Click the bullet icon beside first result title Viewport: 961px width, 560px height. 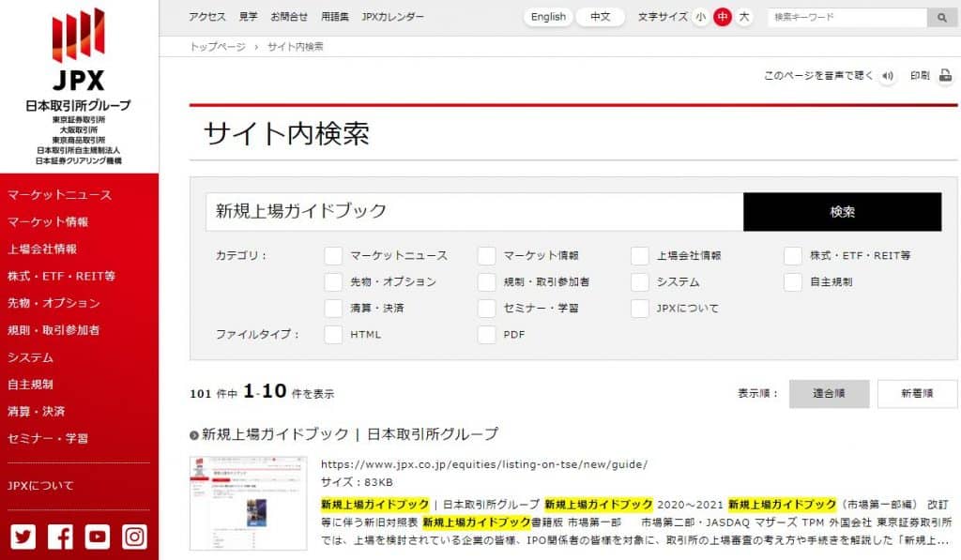(194, 435)
